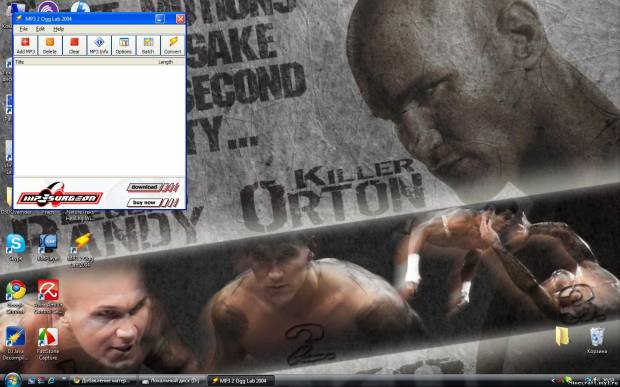
Task: Sort list by the Title column header
Action: coord(84,62)
